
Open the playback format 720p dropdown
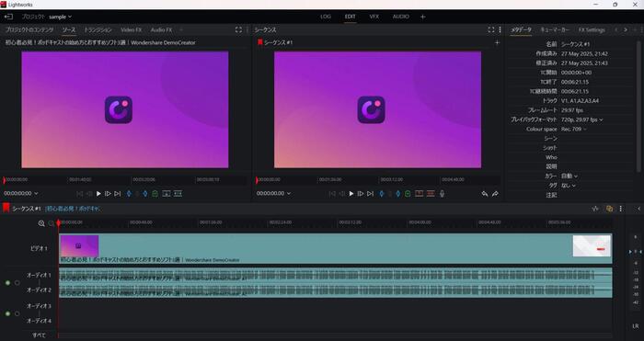(582, 119)
